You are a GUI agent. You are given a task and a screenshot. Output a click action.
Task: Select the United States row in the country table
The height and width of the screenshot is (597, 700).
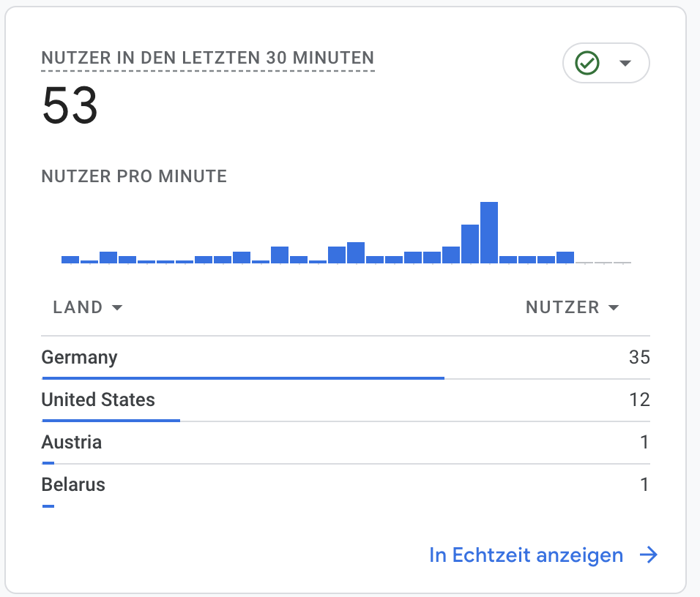[x=99, y=400]
